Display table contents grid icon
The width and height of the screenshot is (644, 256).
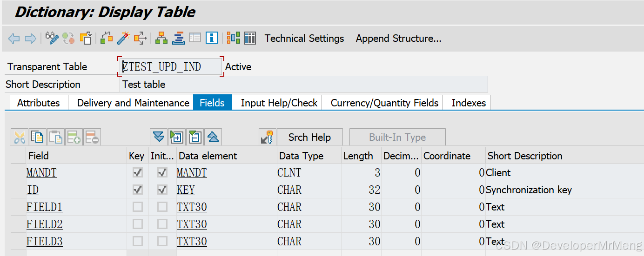pyautogui.click(x=250, y=38)
